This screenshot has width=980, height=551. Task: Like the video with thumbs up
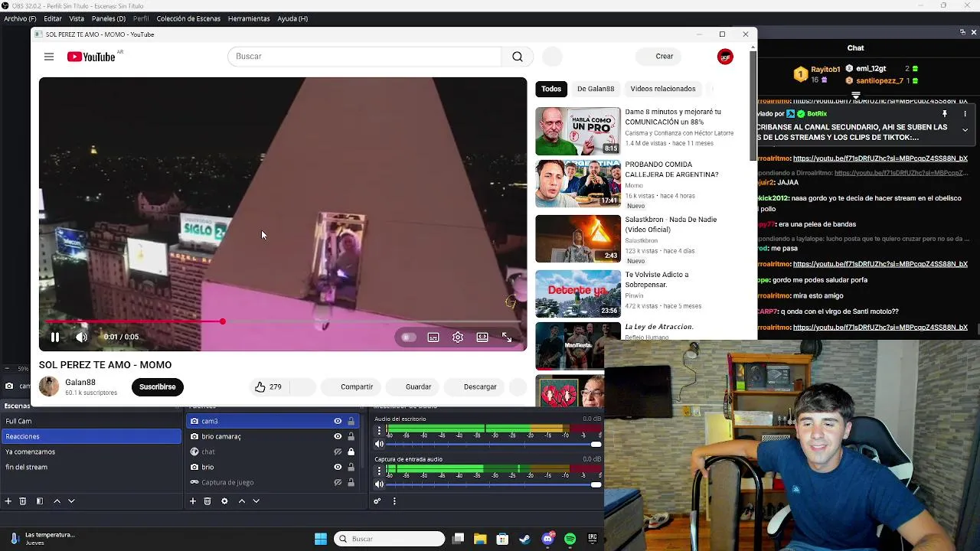[x=268, y=387]
